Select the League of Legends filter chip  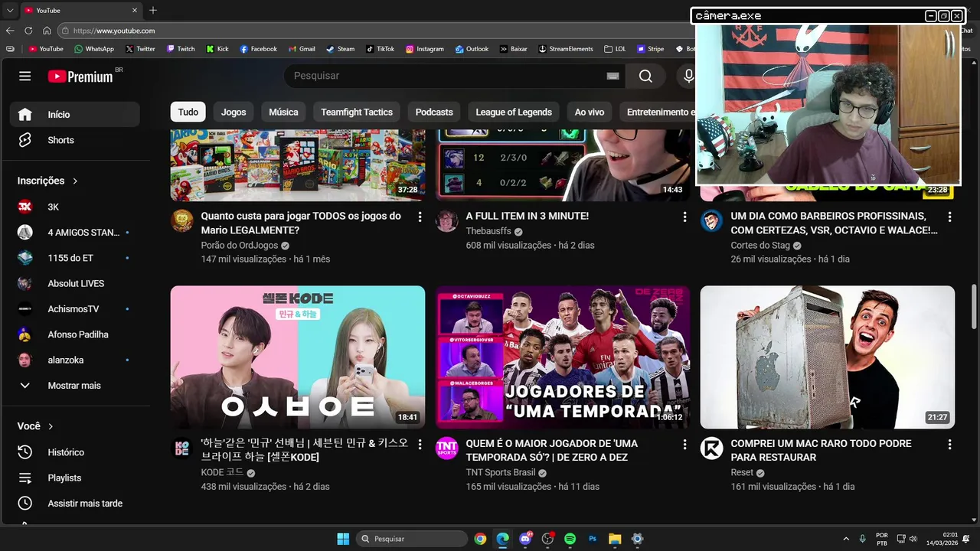tap(514, 112)
